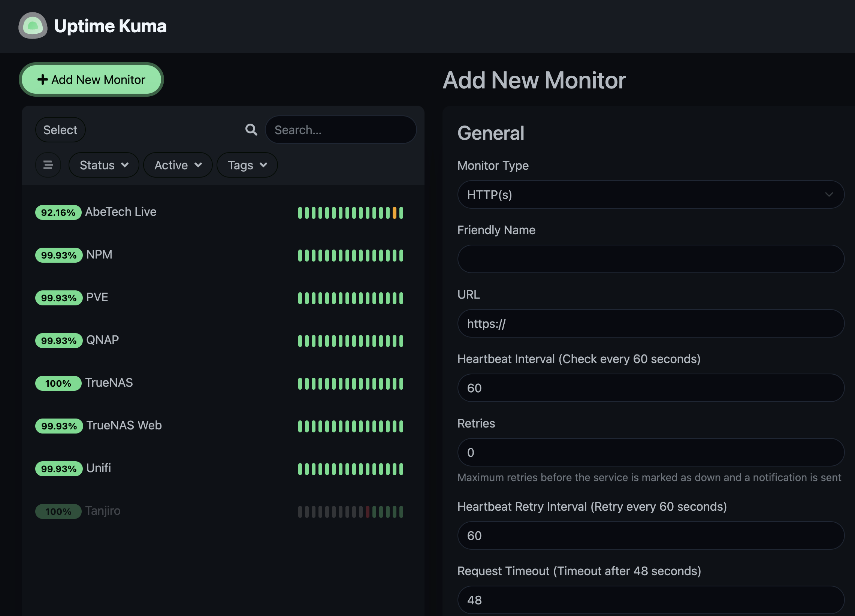Screen dimensions: 855x616
Task: Click the PVE heartbeat bar
Action: pyautogui.click(x=351, y=298)
